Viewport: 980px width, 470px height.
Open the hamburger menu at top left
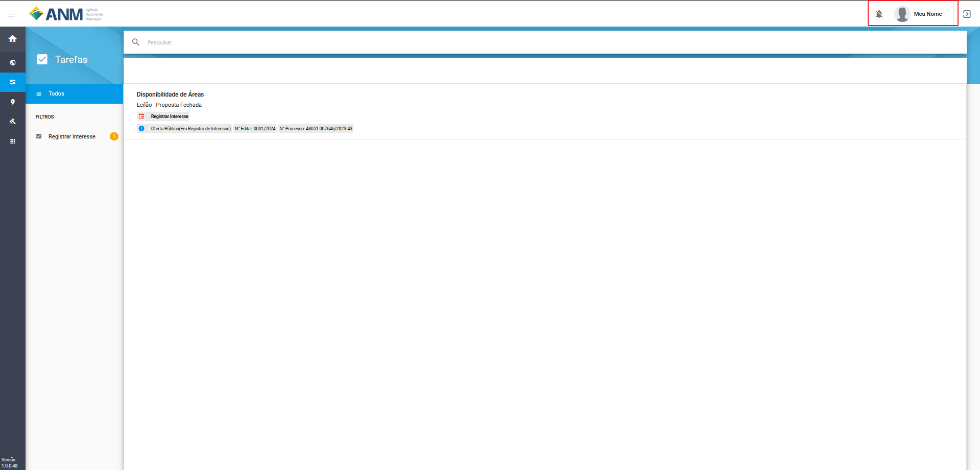coord(11,14)
